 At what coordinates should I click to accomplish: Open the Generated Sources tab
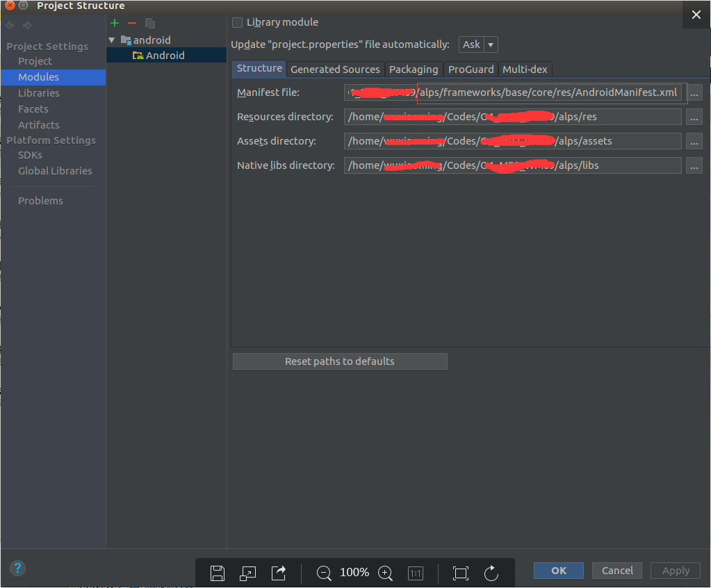(x=335, y=69)
